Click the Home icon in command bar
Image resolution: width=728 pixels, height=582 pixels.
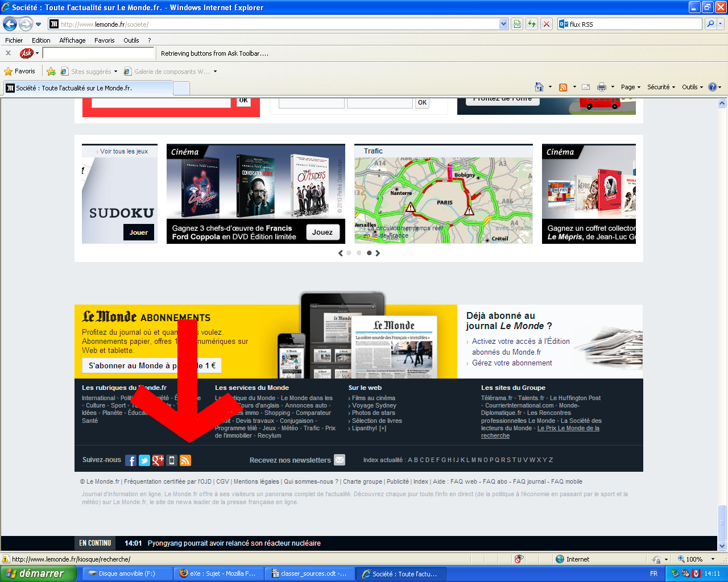pos(539,87)
